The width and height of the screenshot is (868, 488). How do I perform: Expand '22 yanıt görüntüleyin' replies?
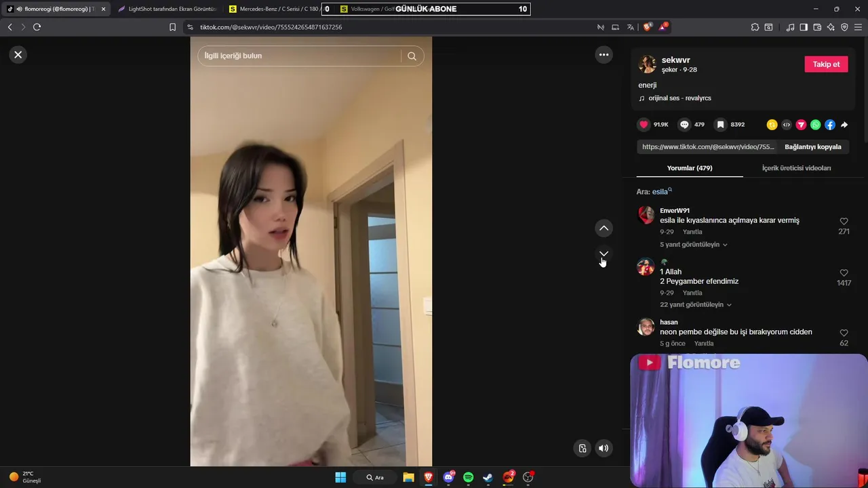coord(696,305)
